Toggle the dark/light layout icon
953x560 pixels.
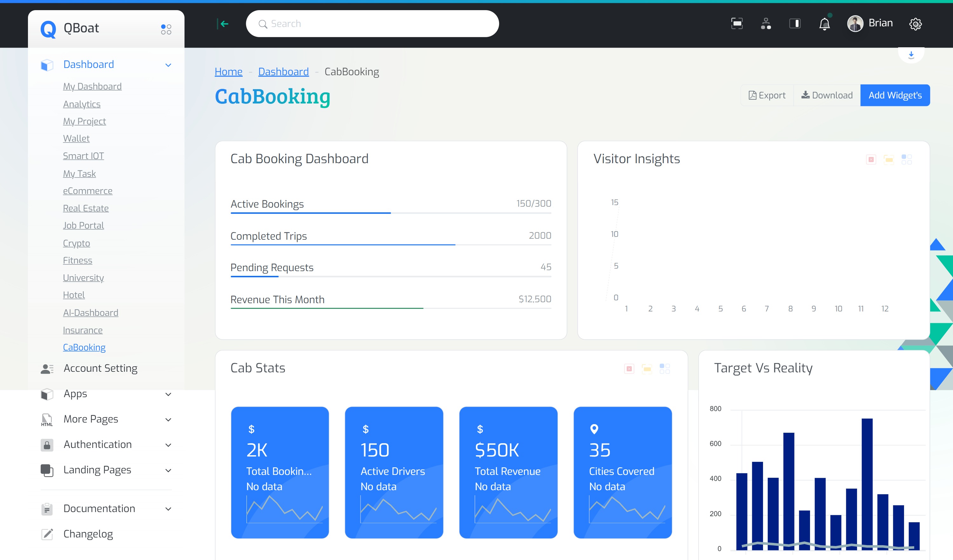(794, 23)
